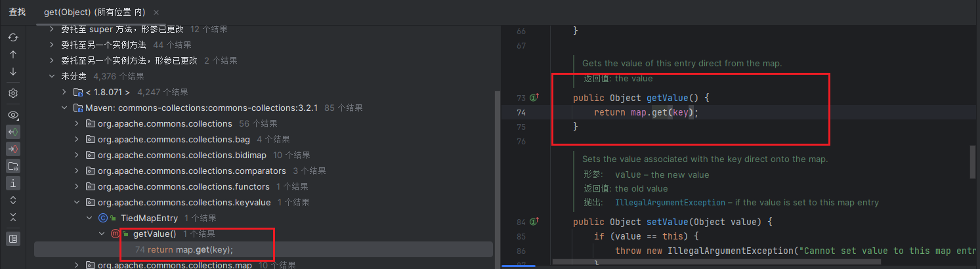Expand the < 1.8.071 > results node

(64, 92)
